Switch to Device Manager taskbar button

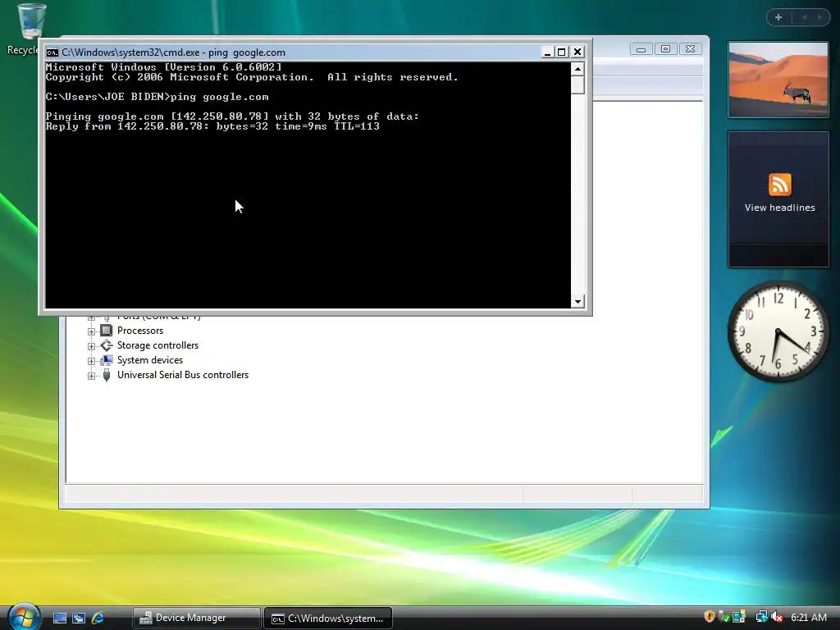(196, 618)
